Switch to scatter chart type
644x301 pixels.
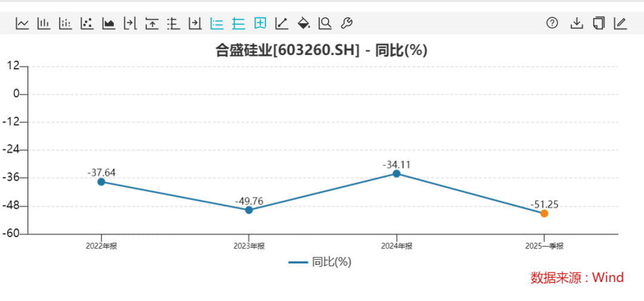86,23
